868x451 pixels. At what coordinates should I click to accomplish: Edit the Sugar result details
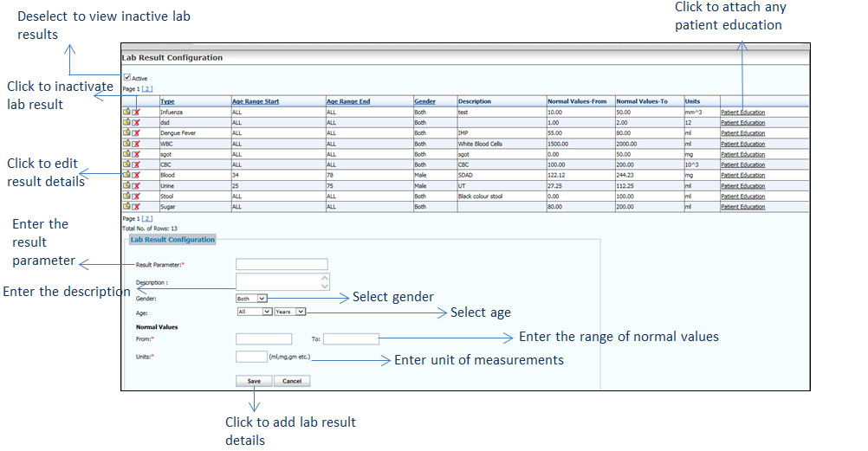coord(126,206)
